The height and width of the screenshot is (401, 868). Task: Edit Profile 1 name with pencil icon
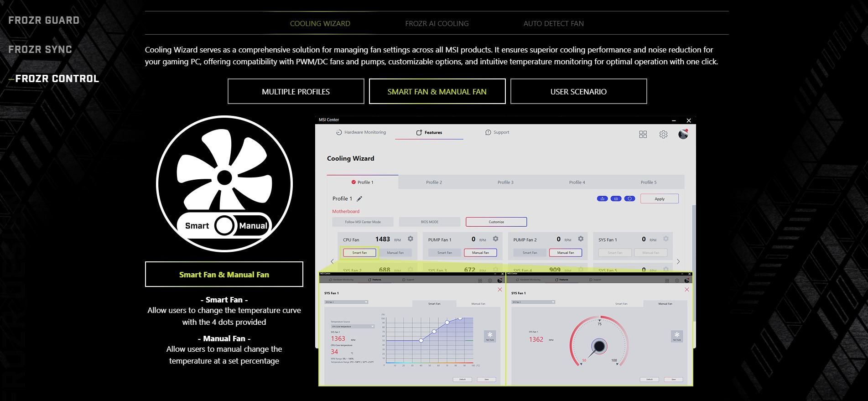click(x=359, y=198)
